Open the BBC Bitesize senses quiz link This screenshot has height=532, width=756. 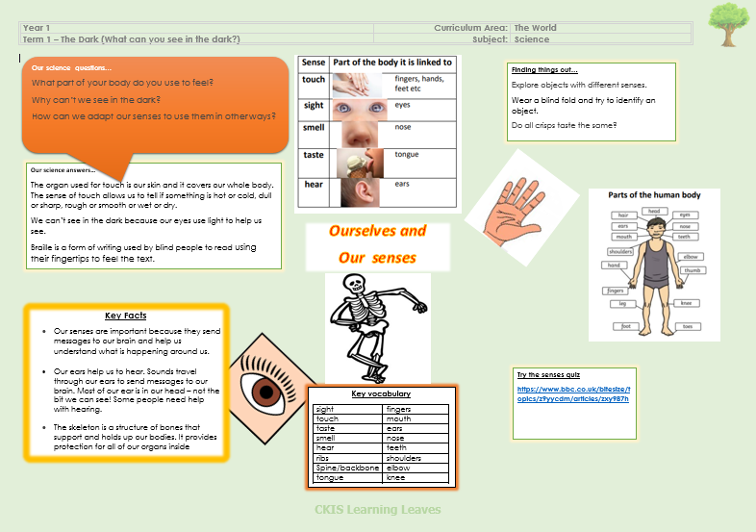[573, 394]
